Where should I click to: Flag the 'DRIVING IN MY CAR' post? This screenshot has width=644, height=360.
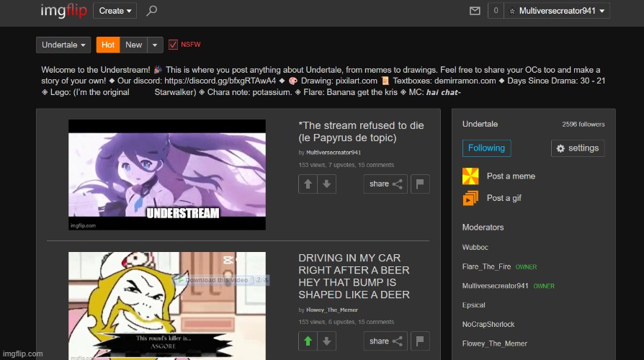pyautogui.click(x=420, y=341)
